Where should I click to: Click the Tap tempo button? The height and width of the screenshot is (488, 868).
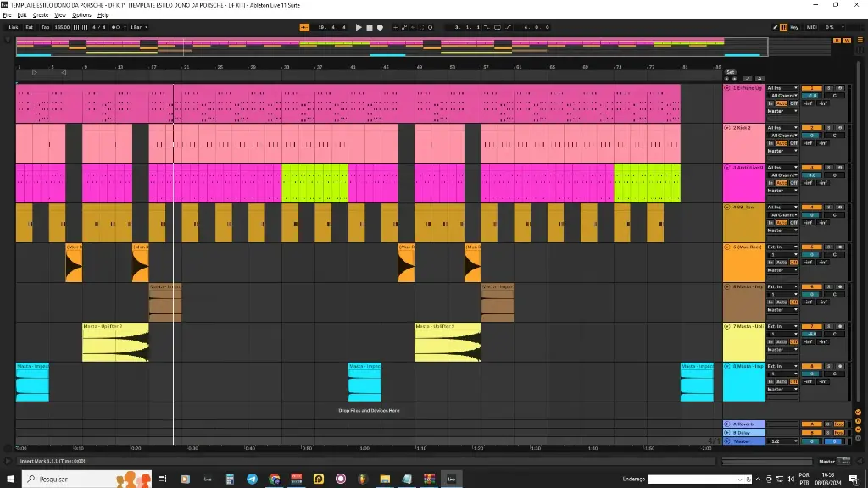pyautogui.click(x=46, y=27)
